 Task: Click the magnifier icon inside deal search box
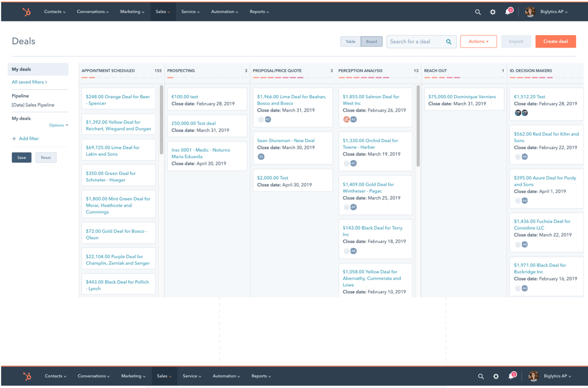coord(449,42)
